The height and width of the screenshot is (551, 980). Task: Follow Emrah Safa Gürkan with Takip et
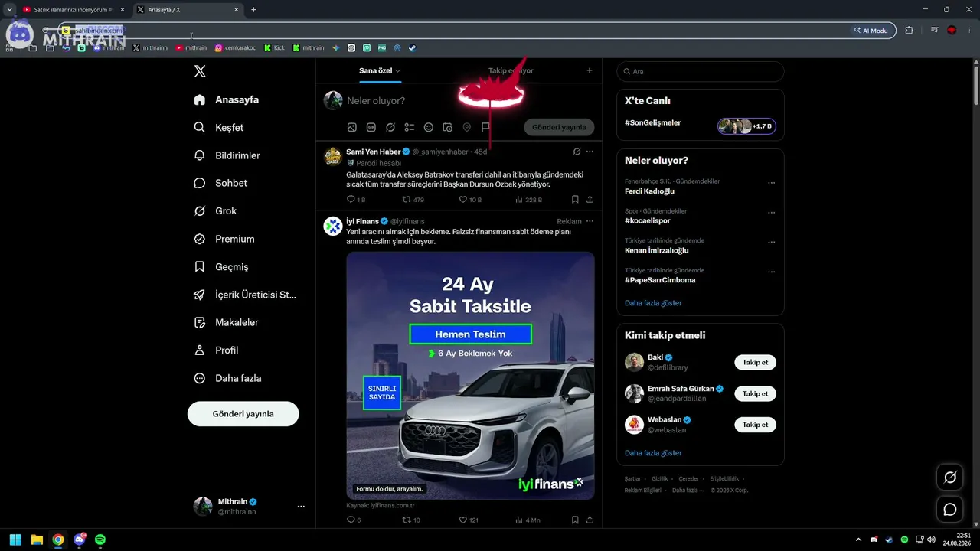pos(755,393)
